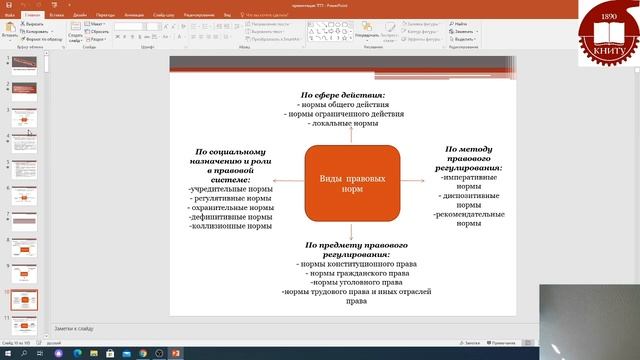Toggle bold formatting (Ж)
The height and width of the screenshot is (360, 640).
click(x=118, y=37)
